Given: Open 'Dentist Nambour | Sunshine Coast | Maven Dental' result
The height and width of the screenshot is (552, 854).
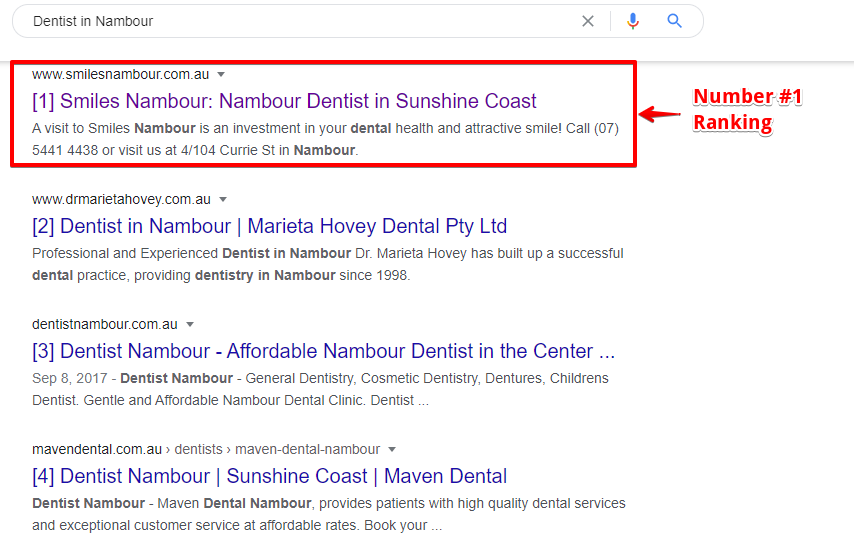Looking at the screenshot, I should coord(270,476).
